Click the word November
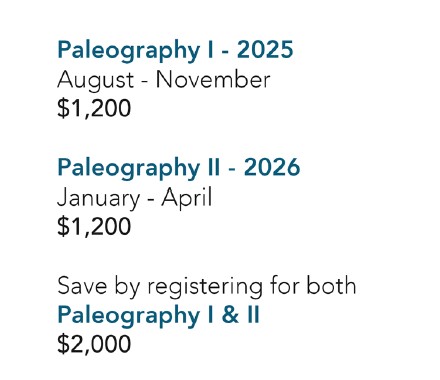 (213, 80)
